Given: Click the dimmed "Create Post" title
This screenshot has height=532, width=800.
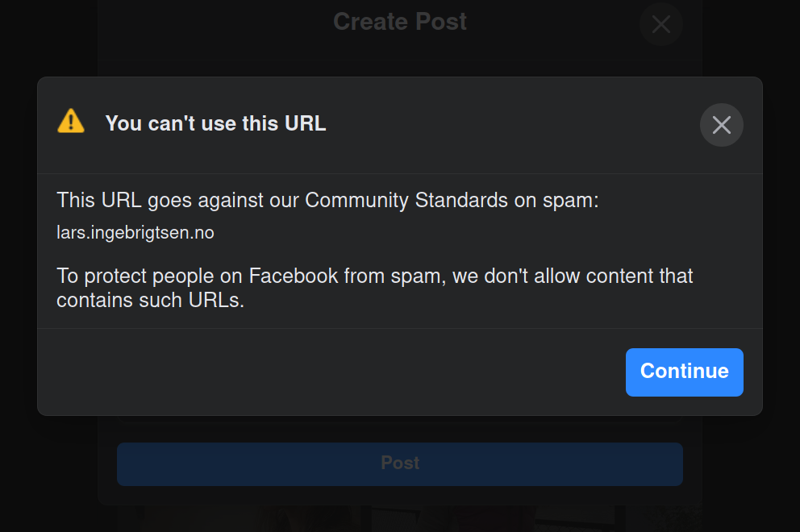Looking at the screenshot, I should click(399, 22).
